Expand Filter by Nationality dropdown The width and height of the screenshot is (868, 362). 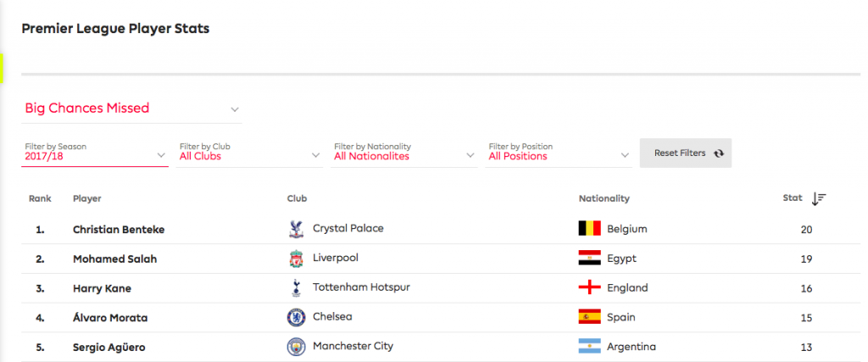click(x=404, y=153)
